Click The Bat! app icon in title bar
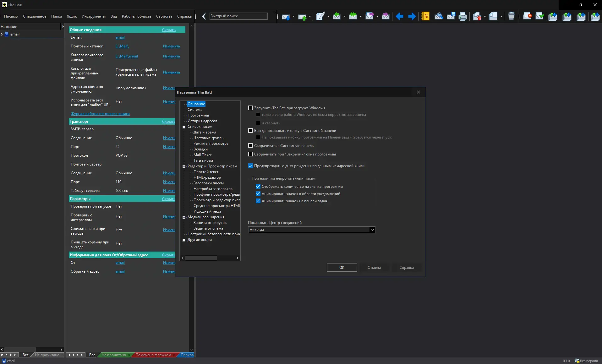 coord(4,5)
